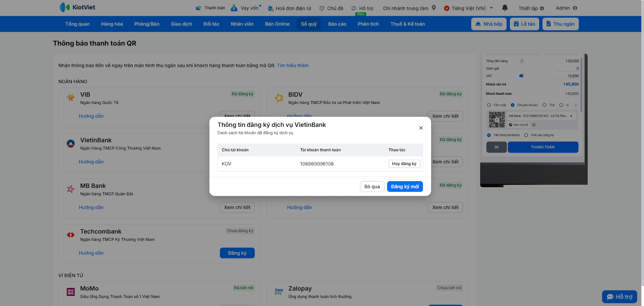Open the Hỗ trợ chat widget
This screenshot has height=306, width=644.
click(619, 297)
